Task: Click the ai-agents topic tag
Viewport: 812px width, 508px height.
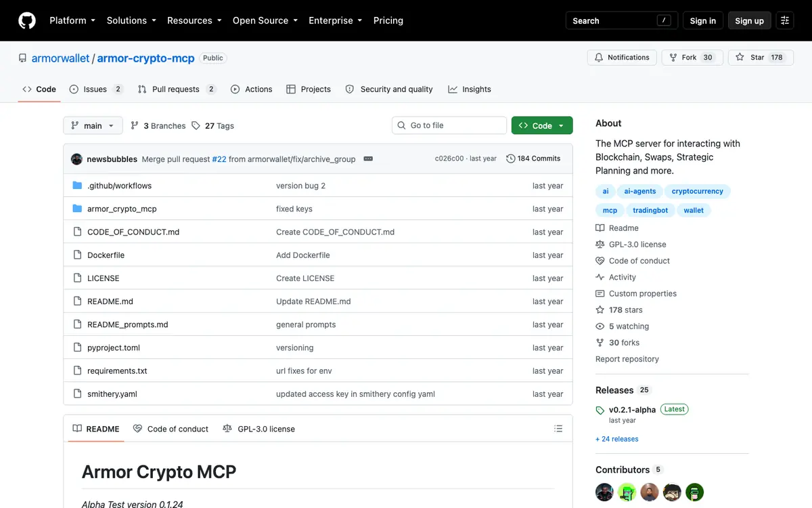Action: tap(640, 191)
